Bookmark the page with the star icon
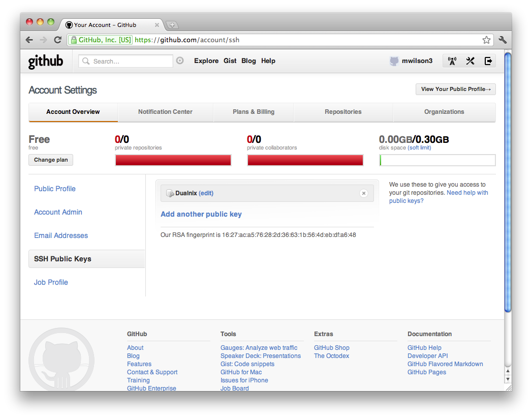The height and width of the screenshot is (419, 532). click(x=486, y=39)
